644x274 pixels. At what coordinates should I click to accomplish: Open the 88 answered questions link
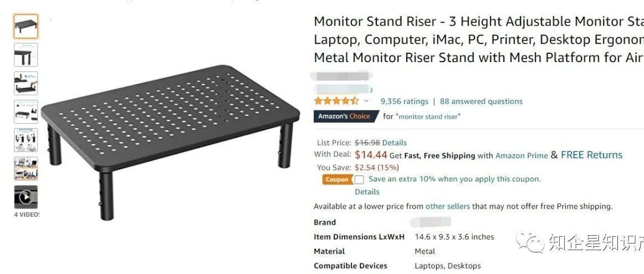[481, 102]
